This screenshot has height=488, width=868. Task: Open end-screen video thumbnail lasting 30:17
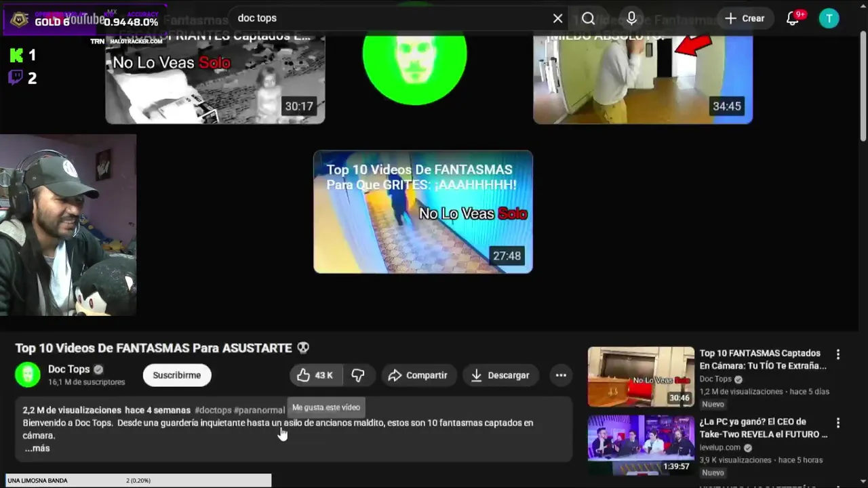[215, 79]
